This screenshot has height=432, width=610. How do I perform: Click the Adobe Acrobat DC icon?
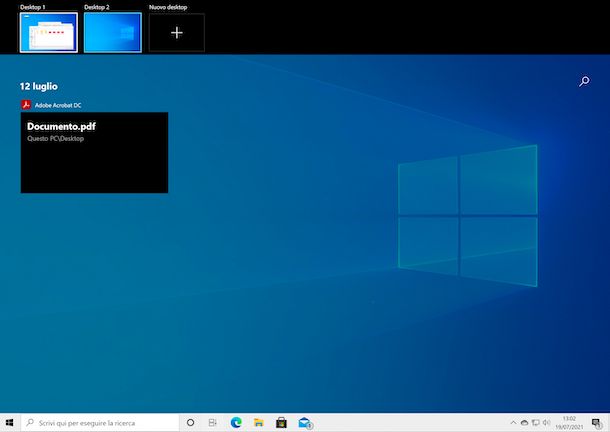pyautogui.click(x=26, y=105)
